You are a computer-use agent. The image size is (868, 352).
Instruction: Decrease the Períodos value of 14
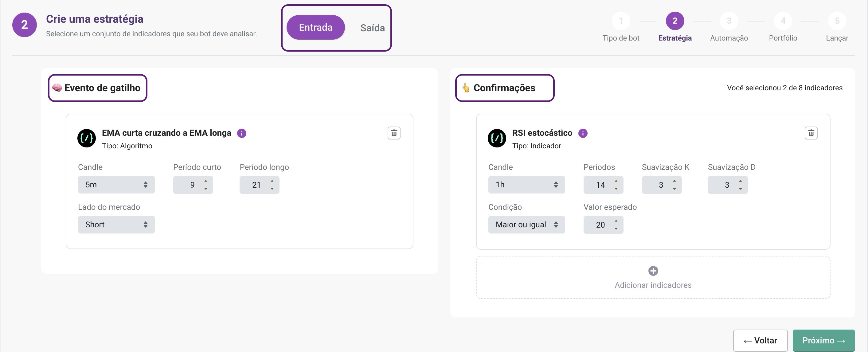[x=616, y=189]
